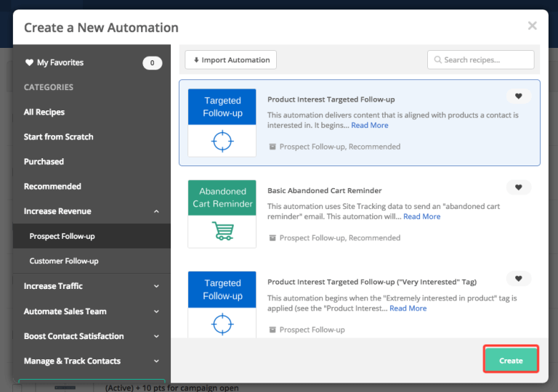Click the crosshair icon on third recipe
Viewport: 558px width, 392px height.
point(222,323)
